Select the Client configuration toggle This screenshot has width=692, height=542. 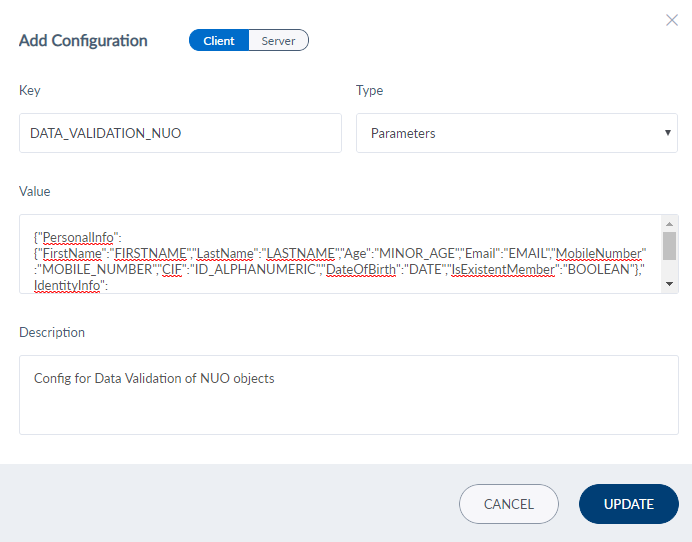click(219, 41)
